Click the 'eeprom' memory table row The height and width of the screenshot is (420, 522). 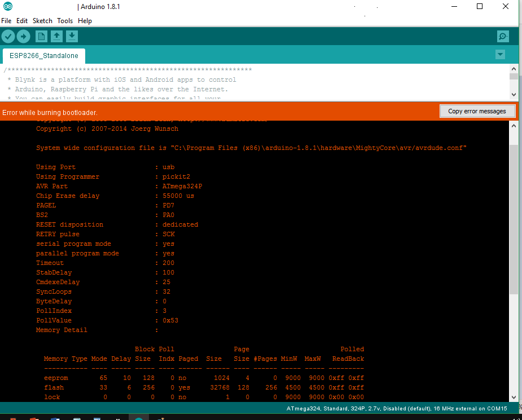(x=204, y=378)
